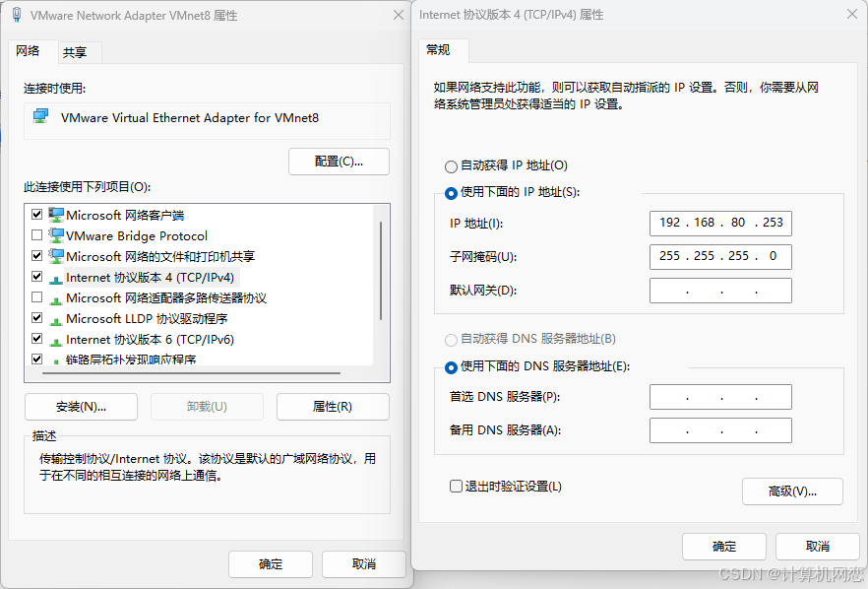Check the 退出时验证设置 checkbox
Screen dimensions: 868x589
pos(457,487)
